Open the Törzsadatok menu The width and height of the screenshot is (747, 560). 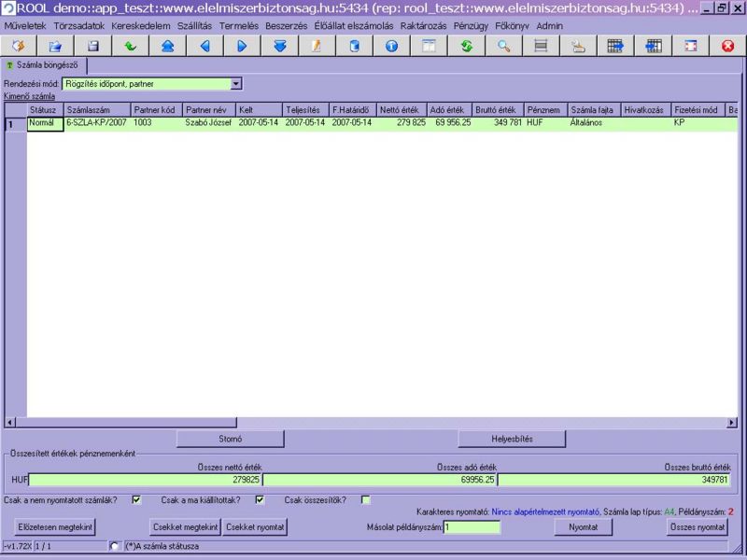(x=79, y=26)
